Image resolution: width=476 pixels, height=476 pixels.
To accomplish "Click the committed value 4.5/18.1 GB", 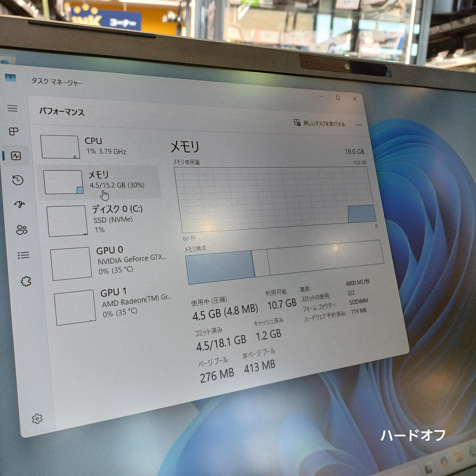I will coord(221,343).
